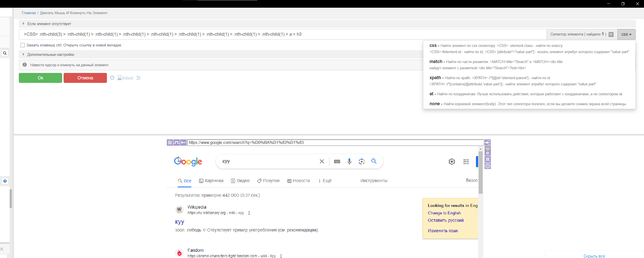Select xpath option in selector type menu
Viewport: 644px width, 258px height.
435,78
